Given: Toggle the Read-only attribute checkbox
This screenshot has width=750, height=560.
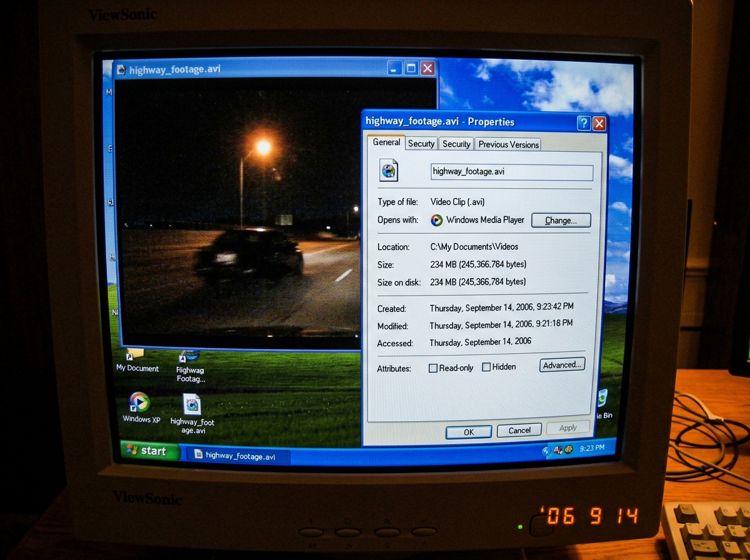Looking at the screenshot, I should 432,368.
